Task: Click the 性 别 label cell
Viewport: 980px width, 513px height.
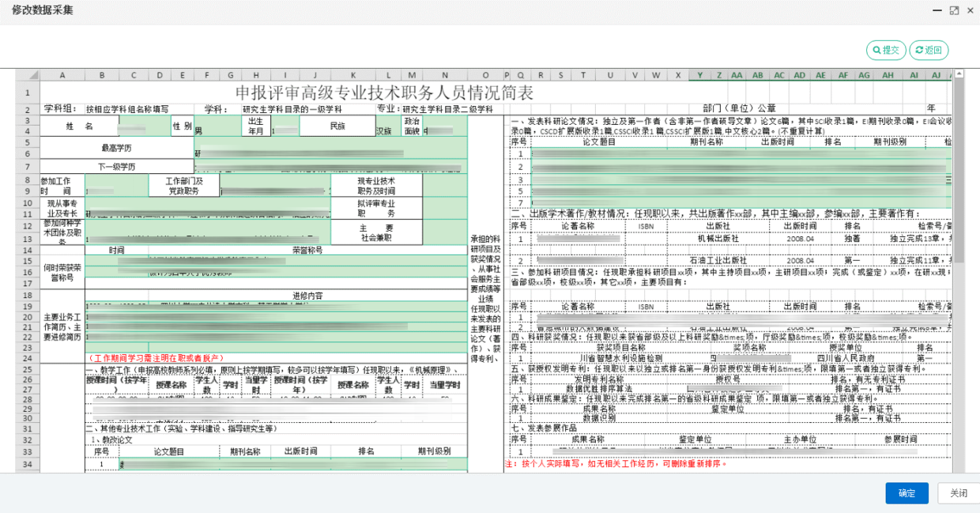Action: click(182, 126)
